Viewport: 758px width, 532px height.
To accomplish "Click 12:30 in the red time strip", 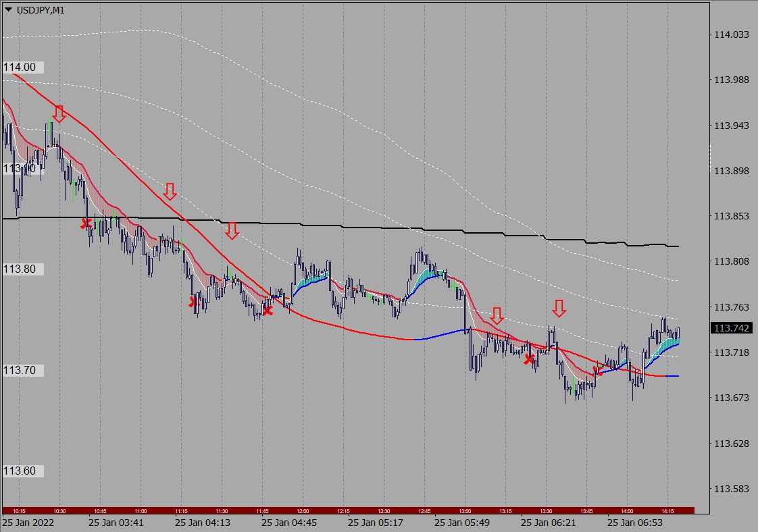I will [x=384, y=511].
